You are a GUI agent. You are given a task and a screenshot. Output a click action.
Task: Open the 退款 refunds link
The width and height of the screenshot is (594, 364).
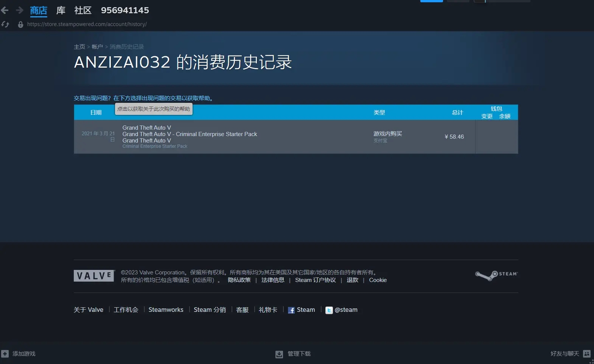[352, 280]
